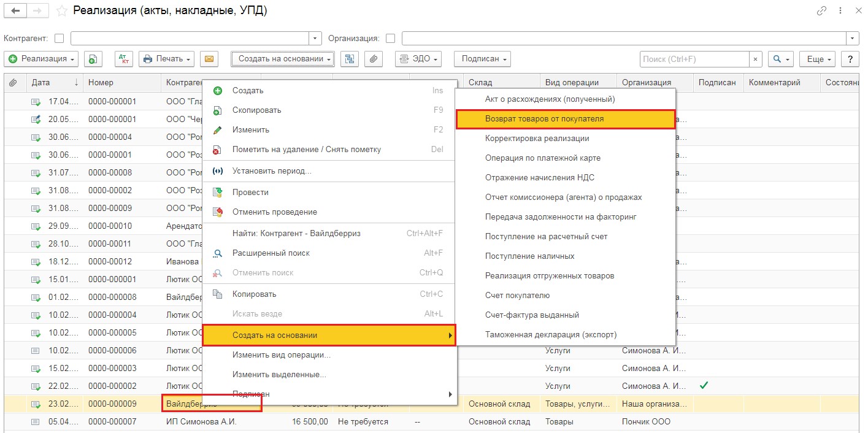Select Изменить выделенные... menu item

(329, 375)
